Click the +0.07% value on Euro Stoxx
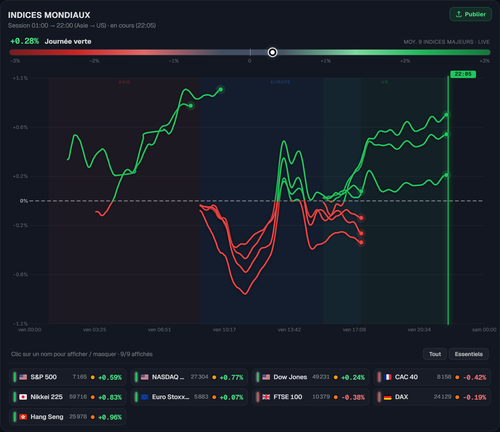 (x=231, y=397)
